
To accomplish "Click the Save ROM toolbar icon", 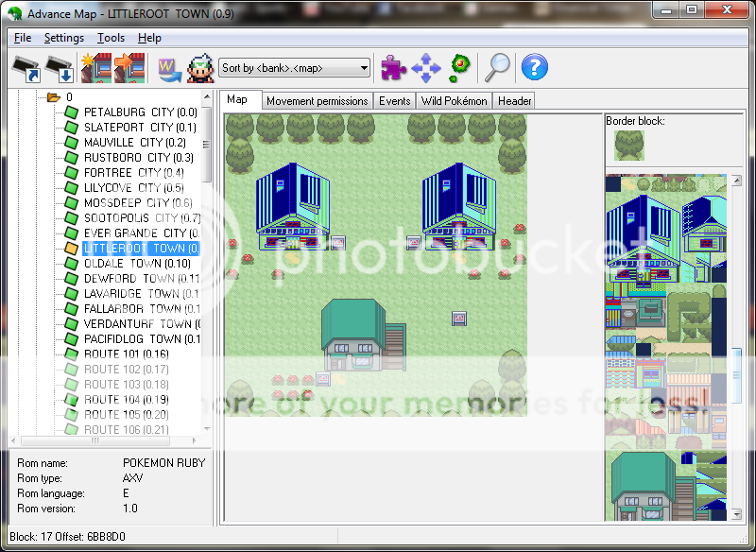I will (59, 68).
